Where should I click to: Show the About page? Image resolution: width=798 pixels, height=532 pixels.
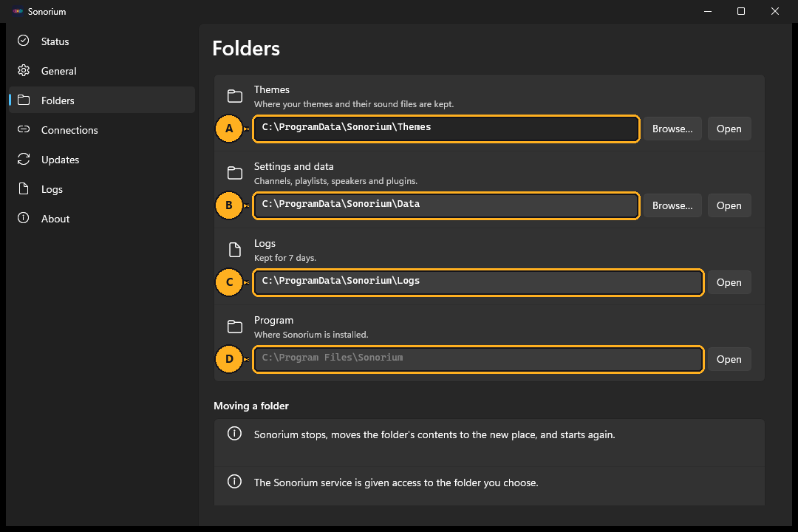click(102, 219)
